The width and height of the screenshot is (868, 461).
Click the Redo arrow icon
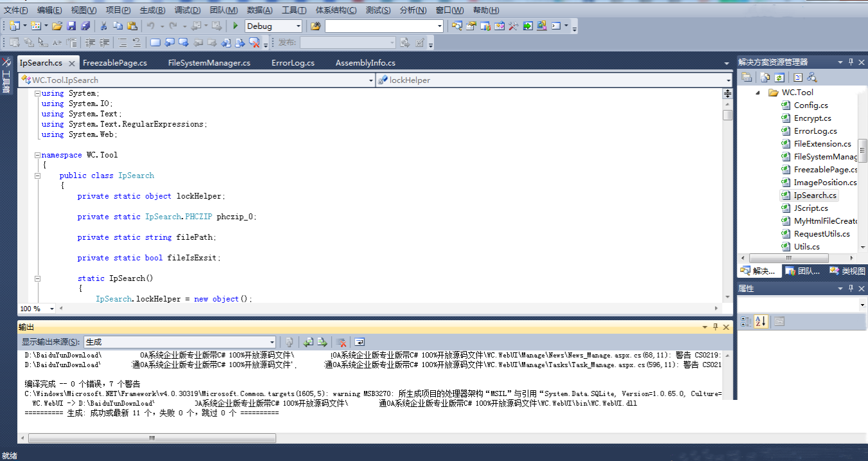tap(172, 26)
